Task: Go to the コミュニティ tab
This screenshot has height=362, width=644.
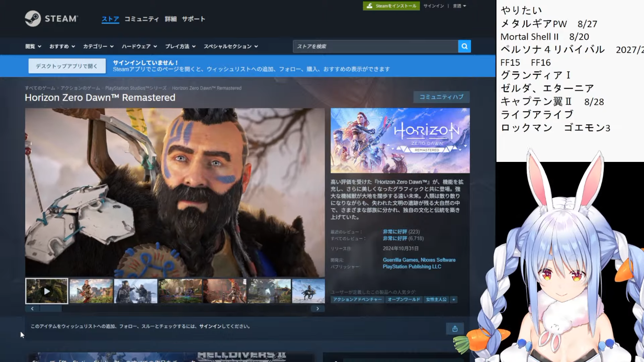Action: [142, 19]
